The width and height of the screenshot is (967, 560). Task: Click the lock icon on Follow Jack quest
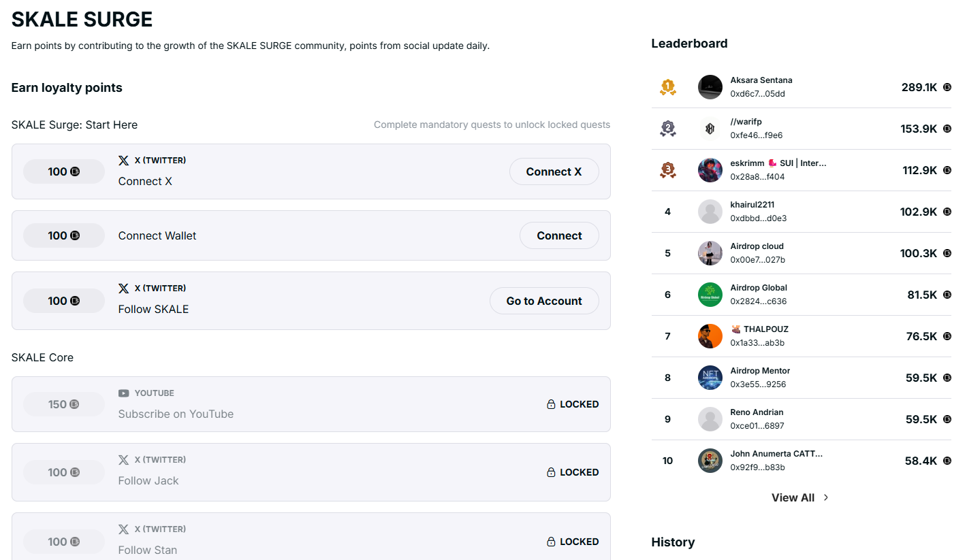tap(551, 472)
